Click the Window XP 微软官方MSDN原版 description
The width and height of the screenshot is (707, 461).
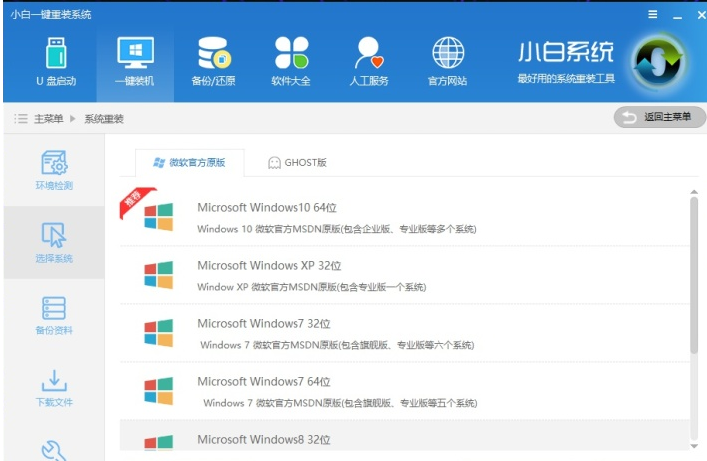pyautogui.click(x=312, y=287)
